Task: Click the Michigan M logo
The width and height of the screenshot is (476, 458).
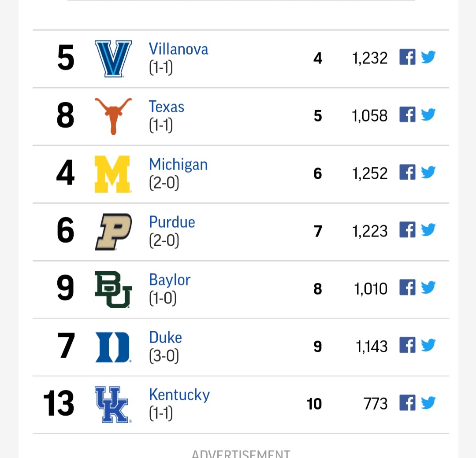Action: (113, 174)
